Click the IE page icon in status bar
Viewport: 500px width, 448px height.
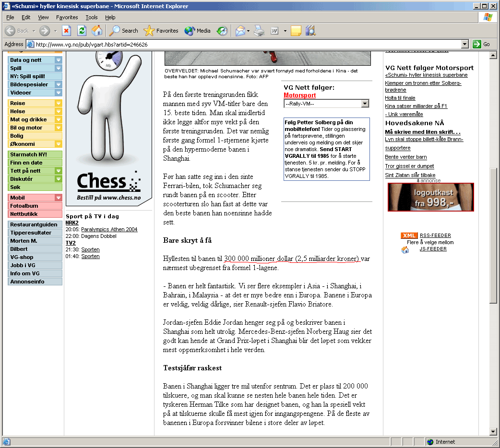point(6,442)
